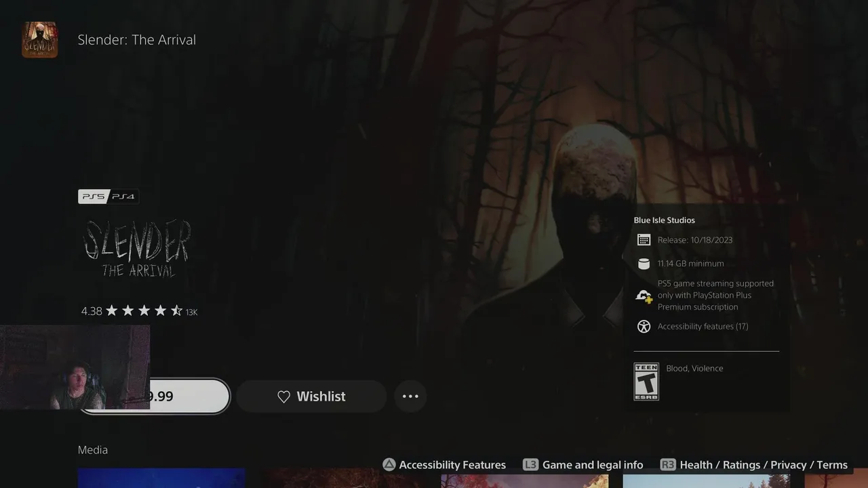Click the Slender The Arrival logo art
Viewport: 868px width, 488px height.
pyautogui.click(x=136, y=248)
